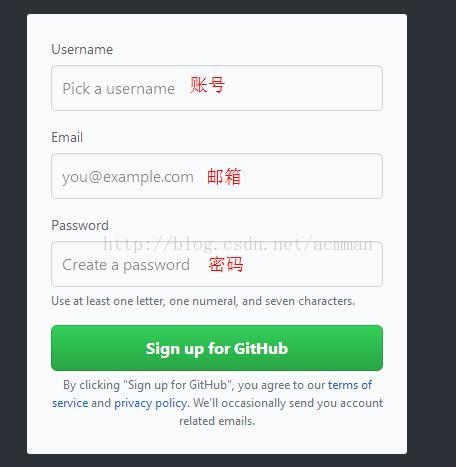Click the Email field label

tap(67, 137)
